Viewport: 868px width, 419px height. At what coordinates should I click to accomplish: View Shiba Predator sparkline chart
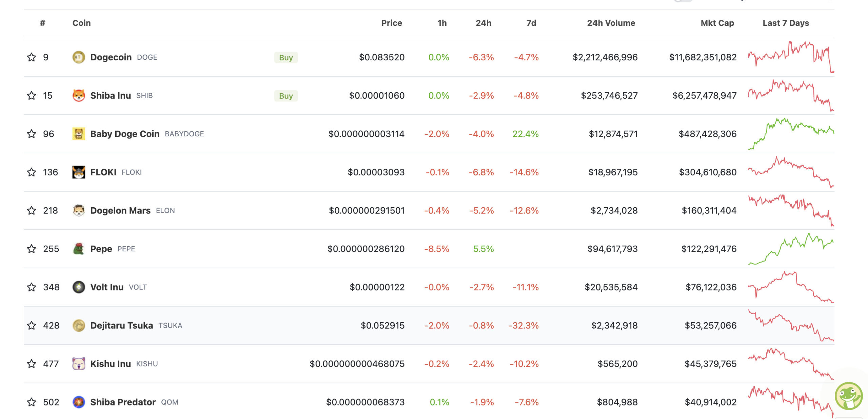coord(791,402)
